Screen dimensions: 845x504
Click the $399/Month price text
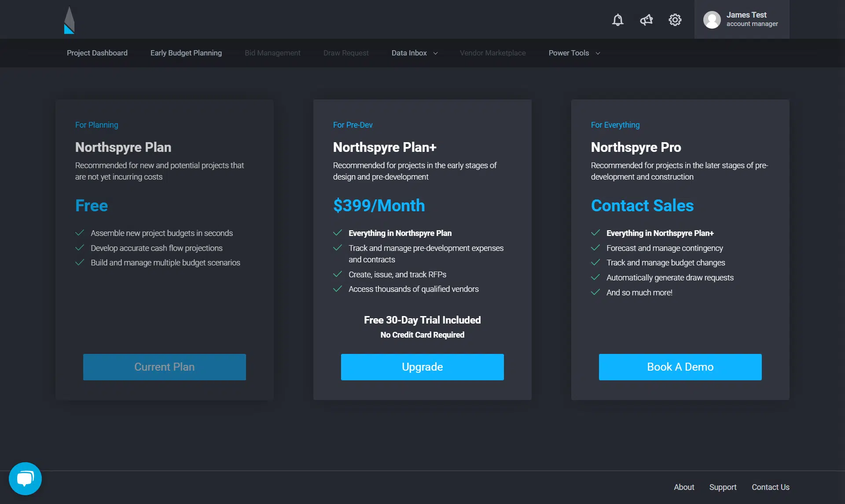379,206
